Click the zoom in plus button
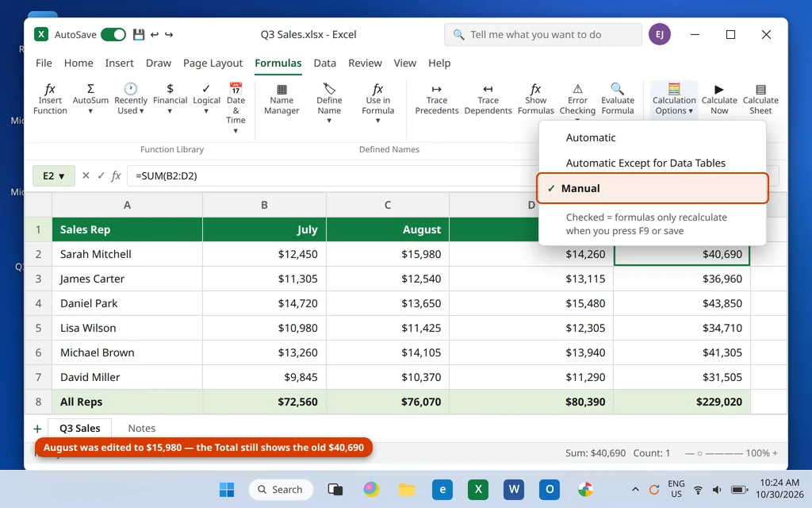 click(776, 453)
